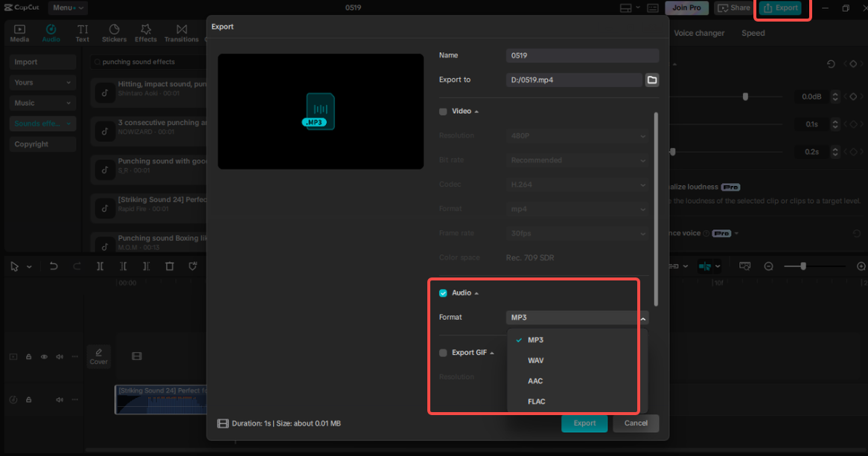This screenshot has width=868, height=456.
Task: Open the Transitions panel
Action: pos(182,31)
